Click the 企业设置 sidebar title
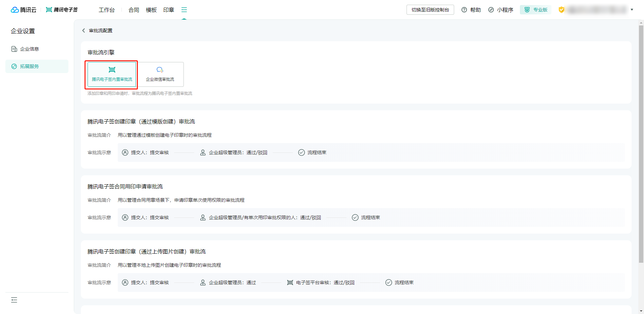The height and width of the screenshot is (314, 644). (x=23, y=31)
